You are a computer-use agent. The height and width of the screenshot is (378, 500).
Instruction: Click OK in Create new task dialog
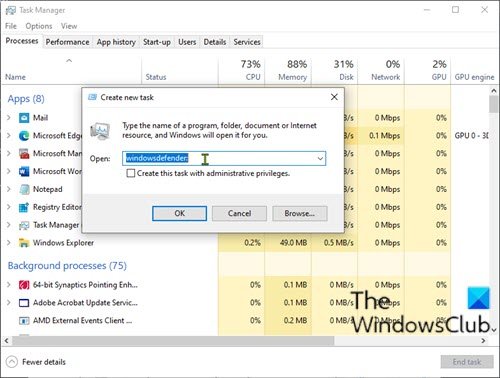click(180, 213)
